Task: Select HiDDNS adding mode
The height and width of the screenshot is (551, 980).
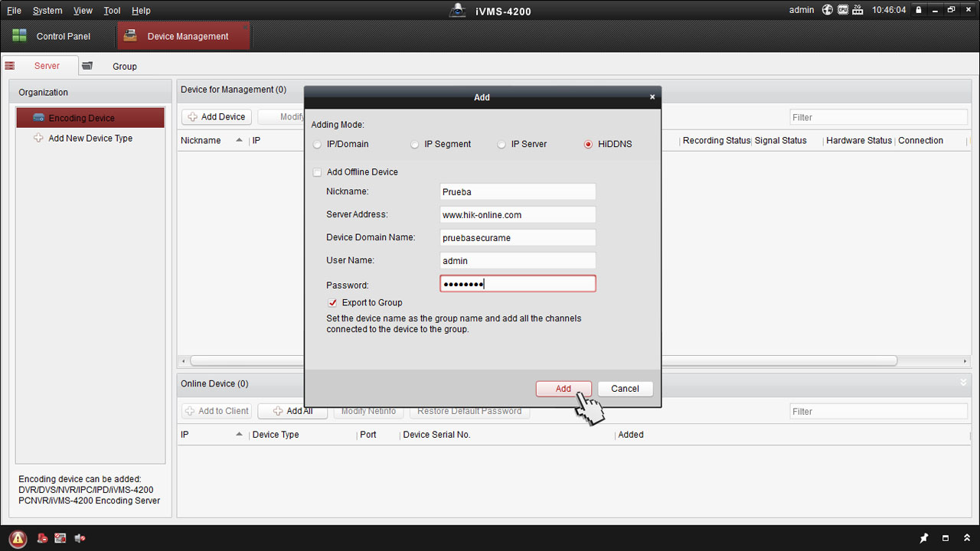Action: pos(589,145)
